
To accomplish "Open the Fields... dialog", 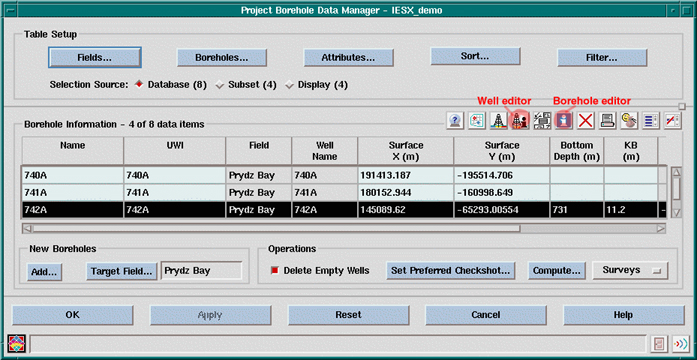I will pos(95,57).
